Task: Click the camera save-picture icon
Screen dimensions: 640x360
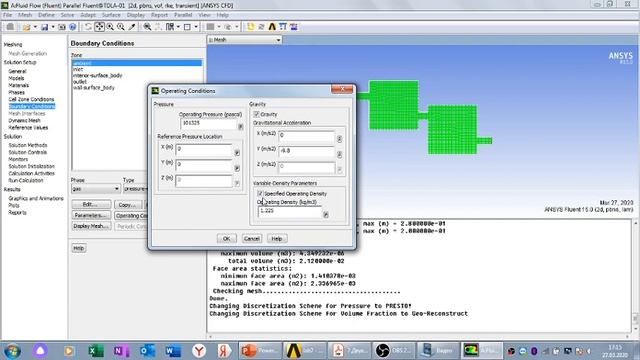Action: tap(62, 27)
